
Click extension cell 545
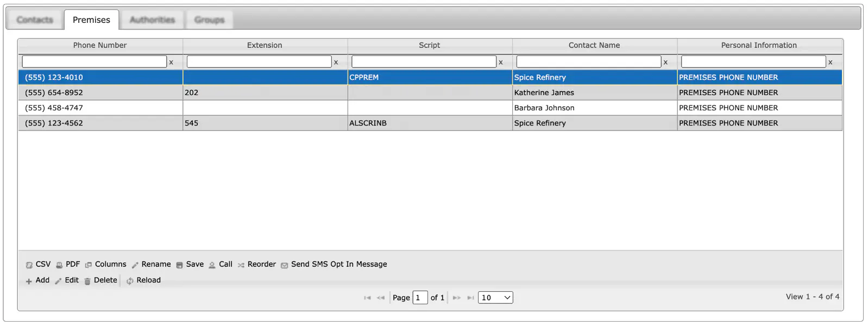(265, 123)
